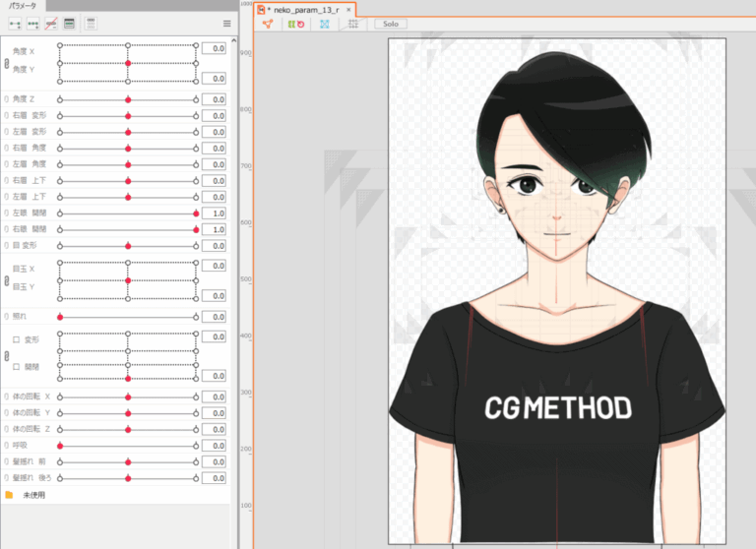Expand the 未使用 folder

[x=10, y=494]
